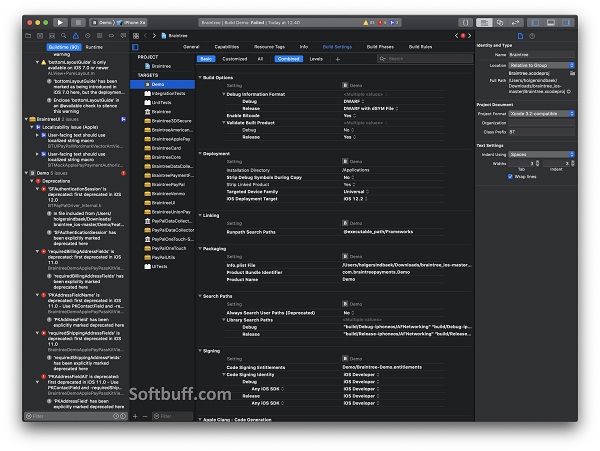Jump to next issue via the right chevron

coord(470,36)
